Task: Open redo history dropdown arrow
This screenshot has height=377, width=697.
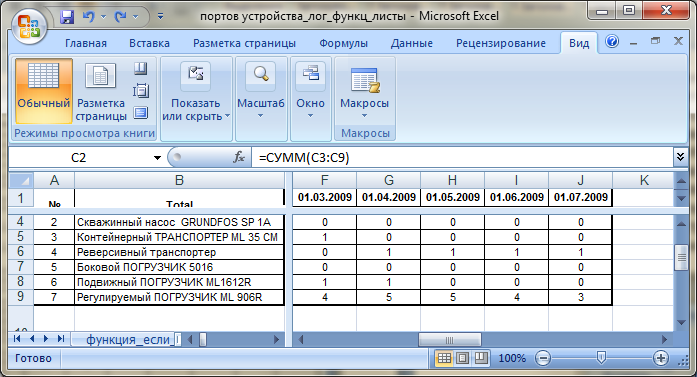Action: (x=135, y=17)
